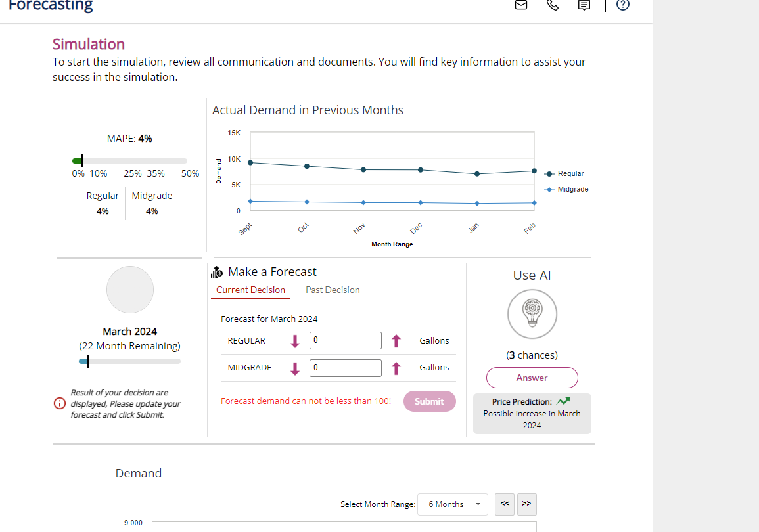759x532 pixels.
Task: Click the Regular legend marker
Action: pos(549,173)
